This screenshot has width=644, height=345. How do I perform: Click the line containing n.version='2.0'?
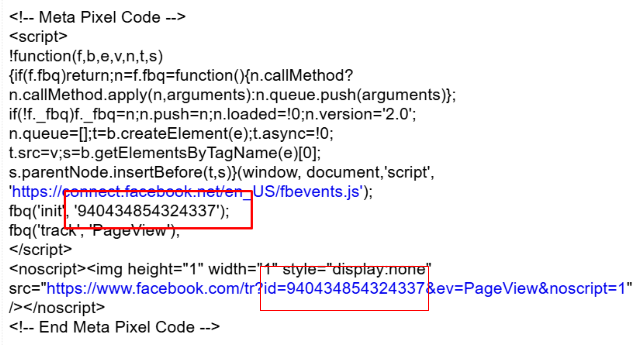click(212, 115)
